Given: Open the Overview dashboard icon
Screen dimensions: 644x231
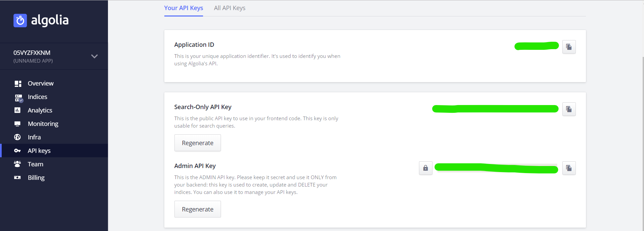Looking at the screenshot, I should pos(18,84).
